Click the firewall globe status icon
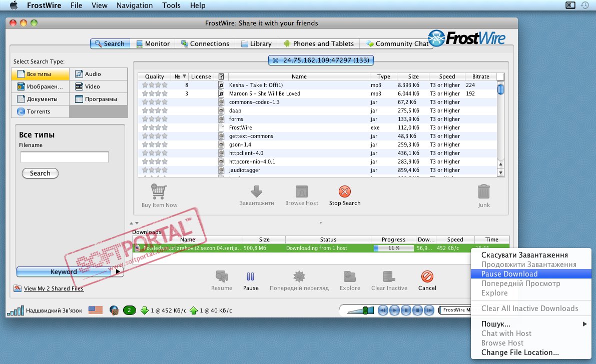This screenshot has width=596, height=364. pos(114,310)
